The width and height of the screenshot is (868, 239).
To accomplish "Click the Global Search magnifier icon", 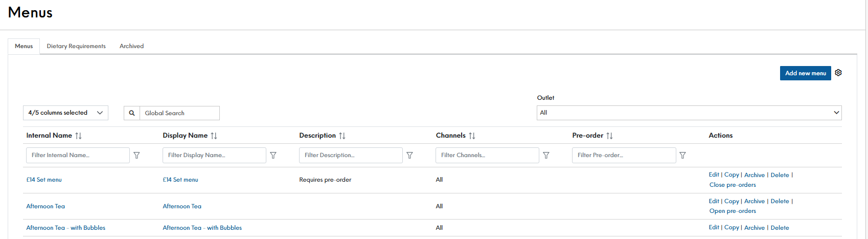I will 132,113.
